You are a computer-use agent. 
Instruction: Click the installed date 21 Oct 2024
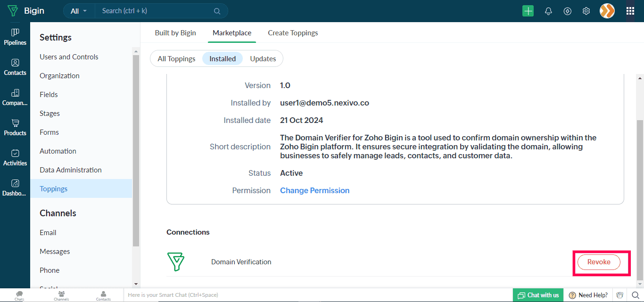tap(302, 120)
